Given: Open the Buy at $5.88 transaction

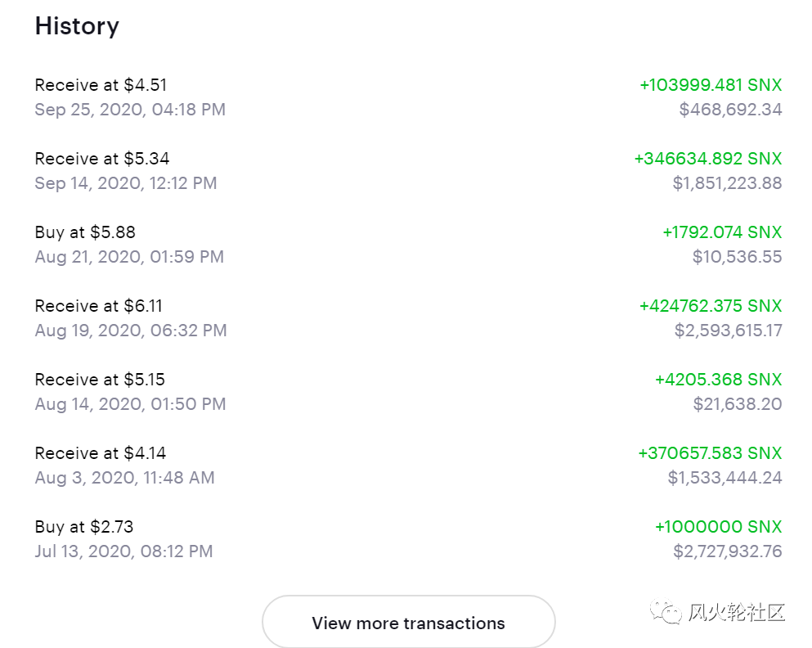Looking at the screenshot, I should 408,244.
